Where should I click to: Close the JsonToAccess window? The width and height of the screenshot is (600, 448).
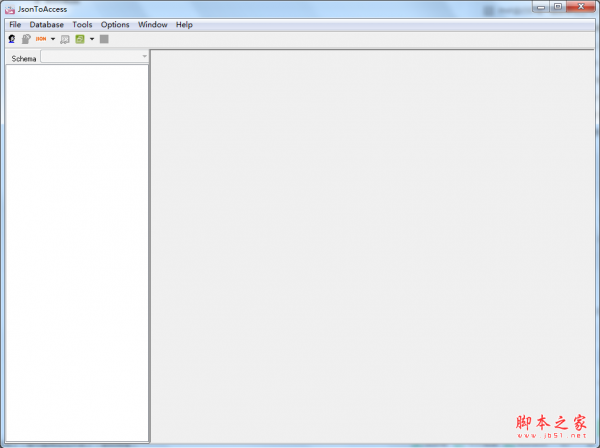click(x=581, y=7)
